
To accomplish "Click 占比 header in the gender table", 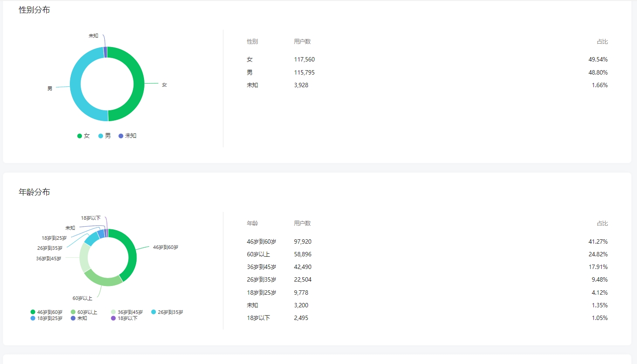I will [602, 41].
